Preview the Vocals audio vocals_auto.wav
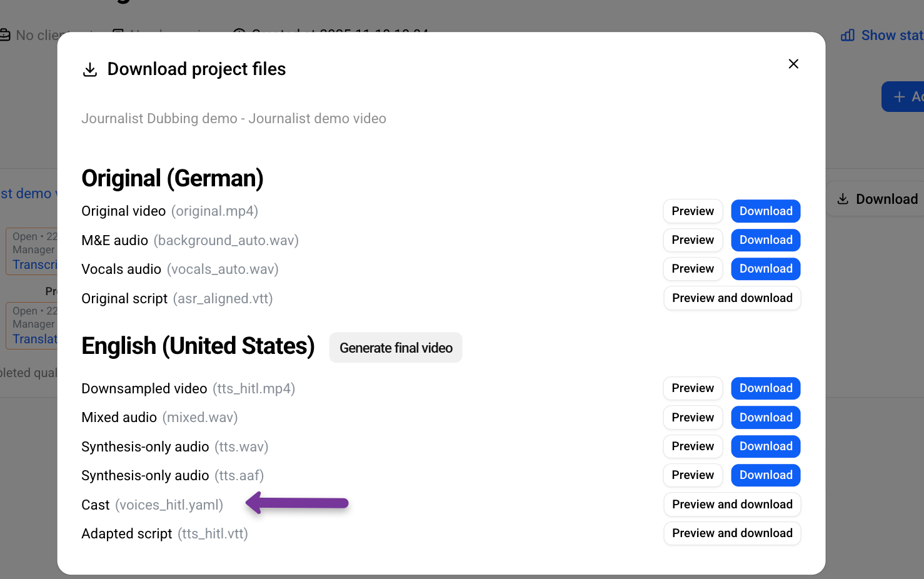The image size is (924, 579). tap(693, 269)
